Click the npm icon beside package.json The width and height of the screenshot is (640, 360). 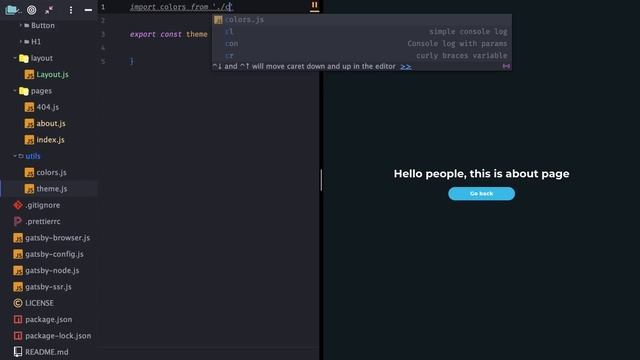[x=18, y=319]
